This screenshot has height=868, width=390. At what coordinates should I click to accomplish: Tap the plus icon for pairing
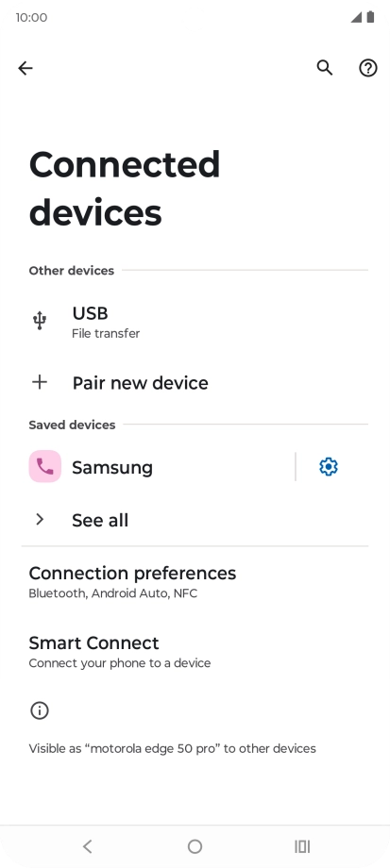[x=40, y=382]
